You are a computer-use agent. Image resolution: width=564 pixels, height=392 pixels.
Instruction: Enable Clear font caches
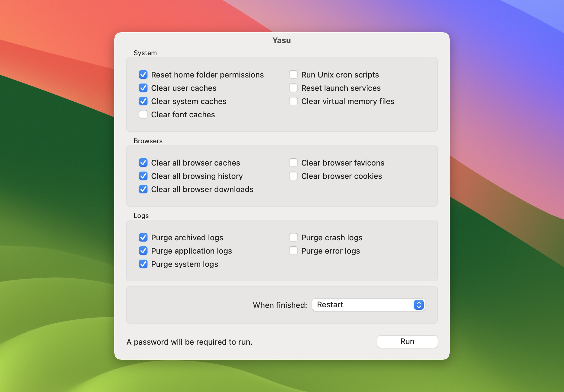[x=143, y=114]
